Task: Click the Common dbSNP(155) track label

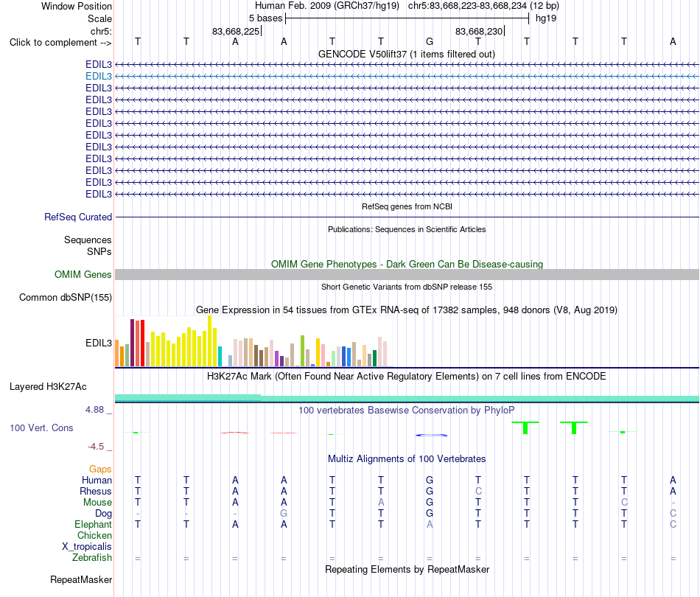Action: click(66, 297)
